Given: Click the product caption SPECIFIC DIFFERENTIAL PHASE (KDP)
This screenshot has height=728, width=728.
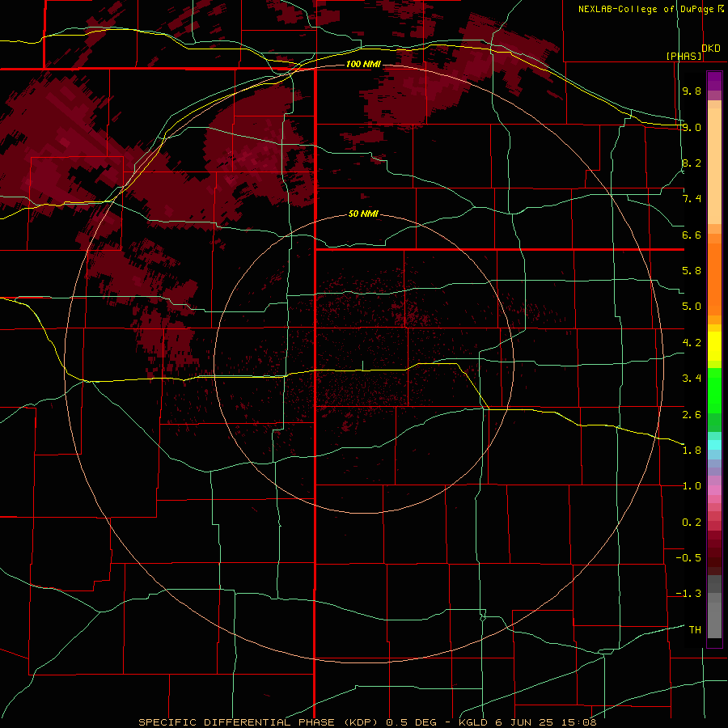Looking at the screenshot, I should pyautogui.click(x=260, y=722).
